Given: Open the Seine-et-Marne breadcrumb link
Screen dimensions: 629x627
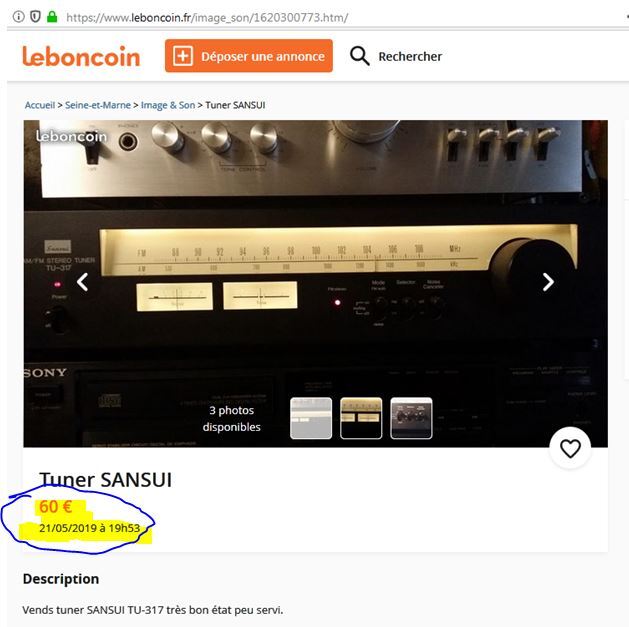Looking at the screenshot, I should (98, 105).
